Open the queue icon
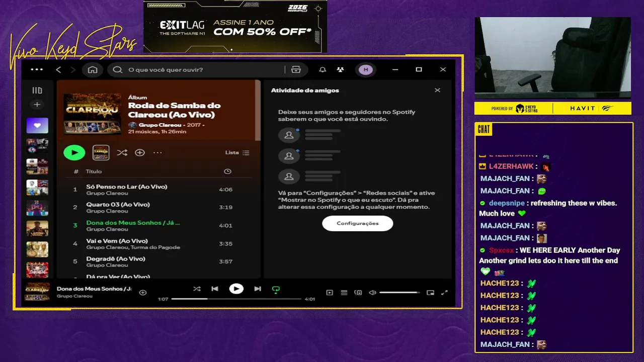 344,292
